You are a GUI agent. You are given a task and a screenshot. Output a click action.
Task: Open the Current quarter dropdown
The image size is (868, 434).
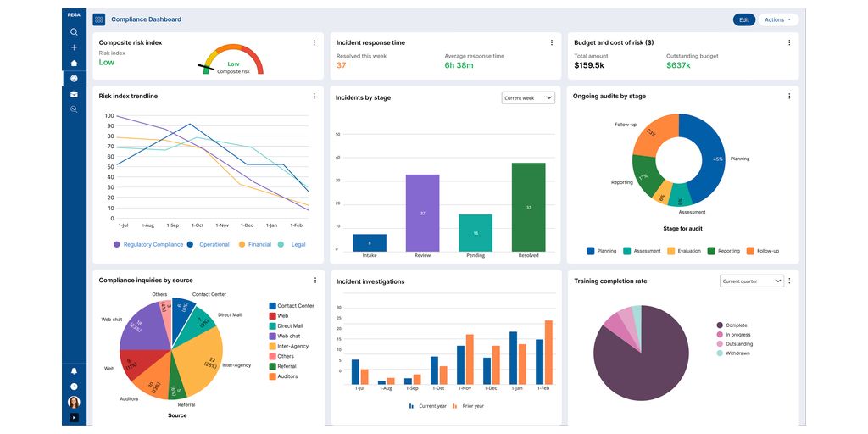point(752,281)
